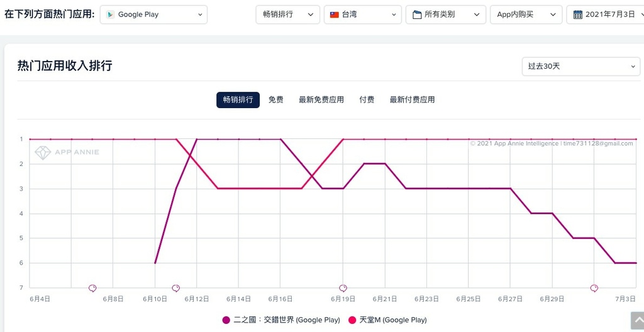The width and height of the screenshot is (644, 332).
Task: Toggle 二之國：交錯世界 legend series
Action: coord(281,319)
